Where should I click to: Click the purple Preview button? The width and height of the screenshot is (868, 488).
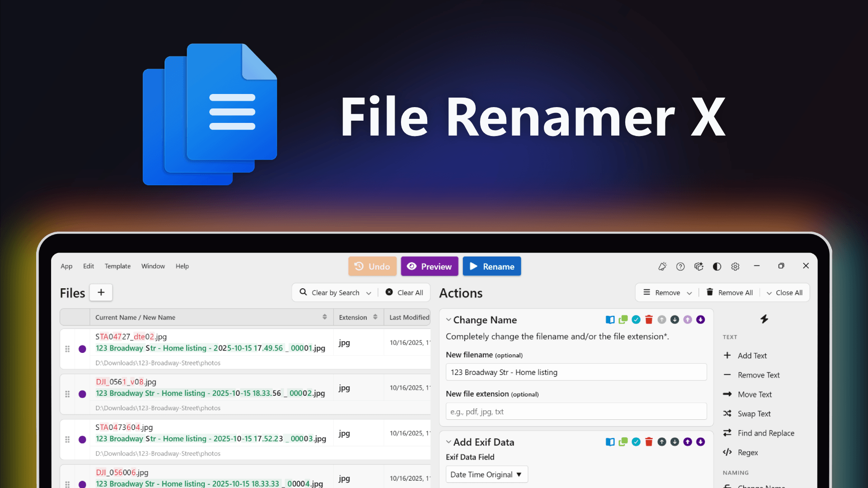[x=429, y=267]
